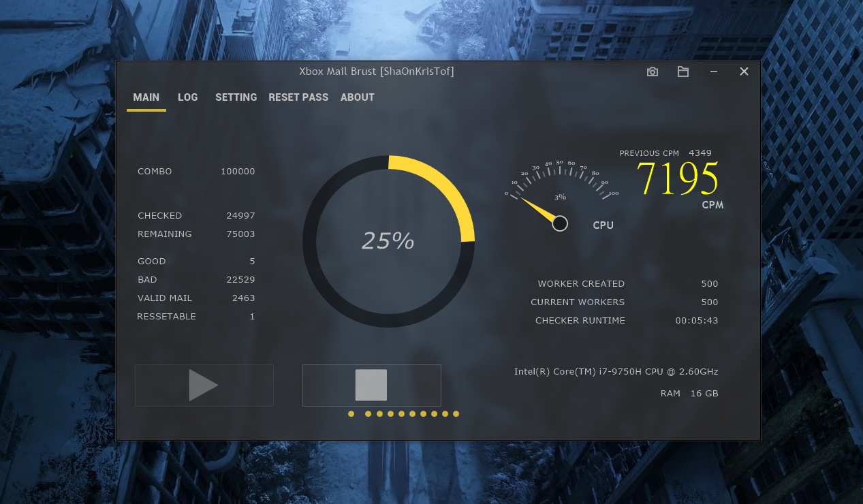Viewport: 863px width, 504px height.
Task: Go to the SETTING tab
Action: point(236,97)
